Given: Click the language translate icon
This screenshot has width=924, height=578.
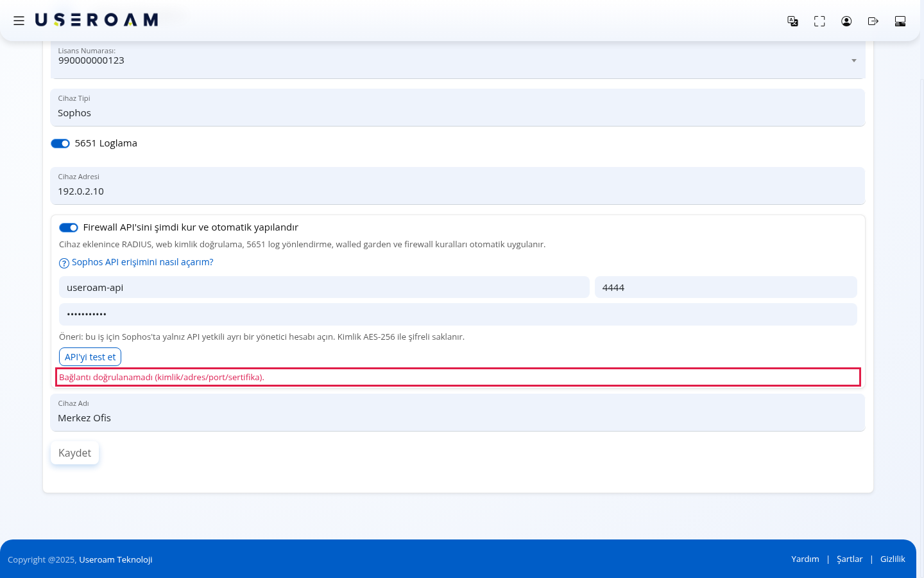Looking at the screenshot, I should (792, 21).
